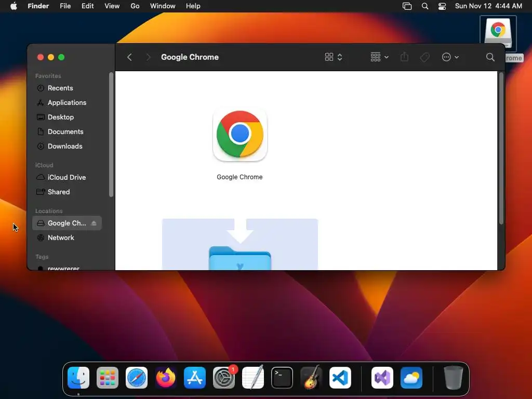The height and width of the screenshot is (399, 532).
Task: Click the red close window button
Action: pos(41,57)
